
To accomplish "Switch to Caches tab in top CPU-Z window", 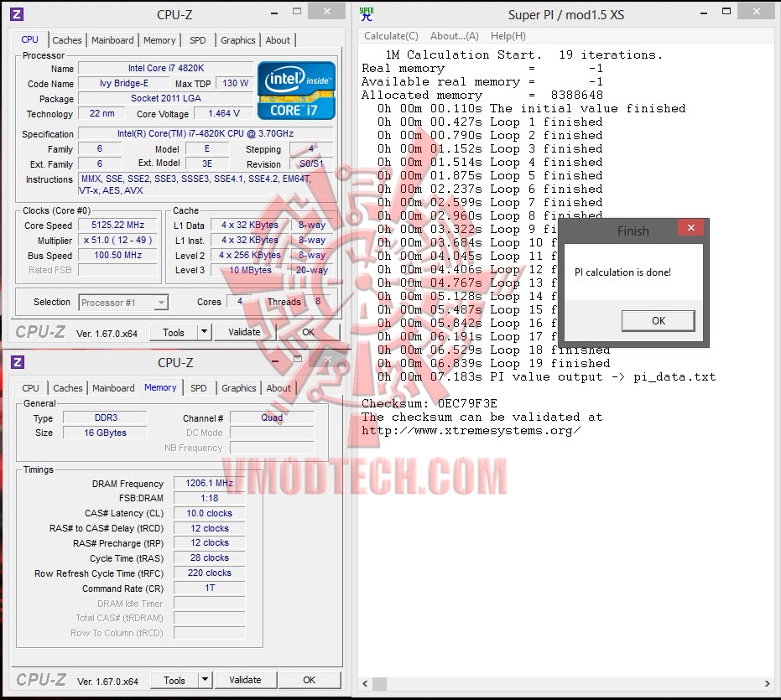I will coord(67,40).
